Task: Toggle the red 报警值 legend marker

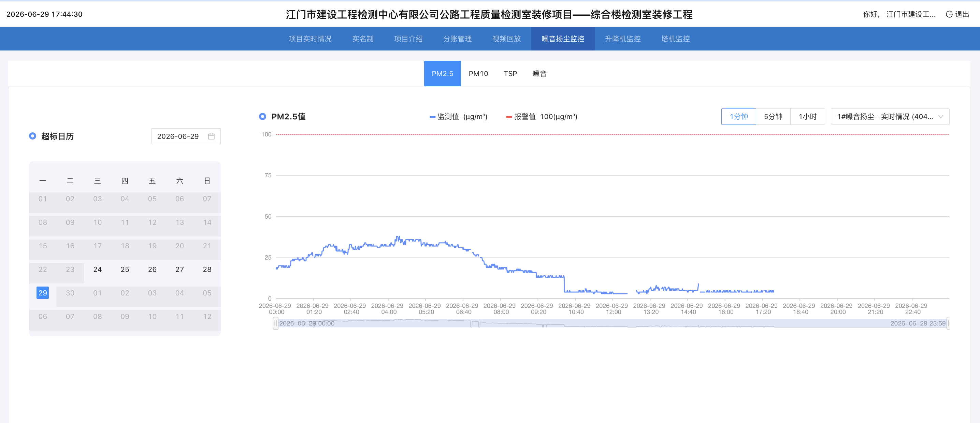Action: pyautogui.click(x=509, y=117)
